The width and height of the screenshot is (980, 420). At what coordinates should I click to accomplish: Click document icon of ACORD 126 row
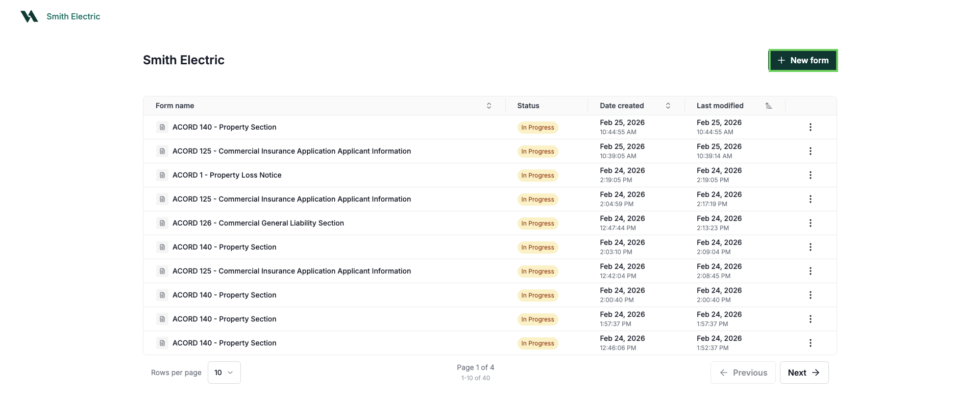click(x=162, y=223)
